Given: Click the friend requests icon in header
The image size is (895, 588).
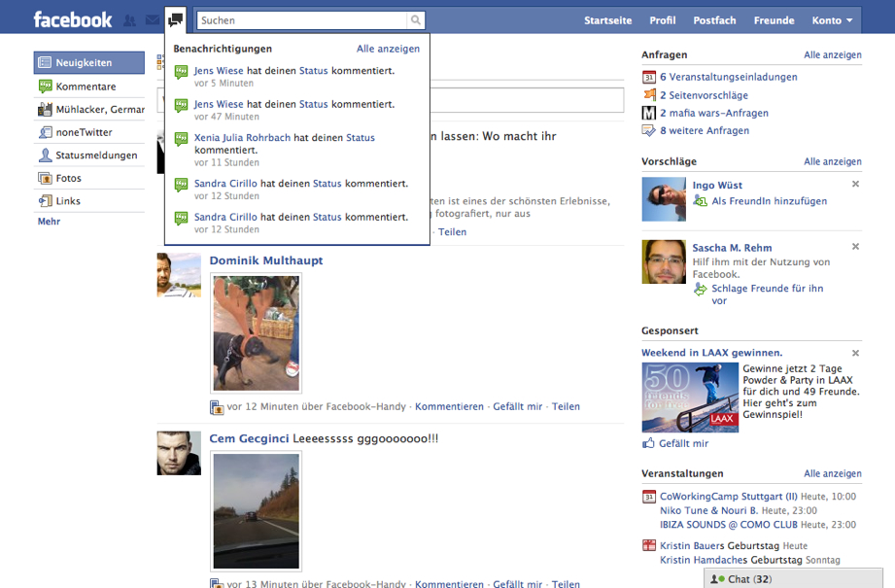Looking at the screenshot, I should click(129, 20).
